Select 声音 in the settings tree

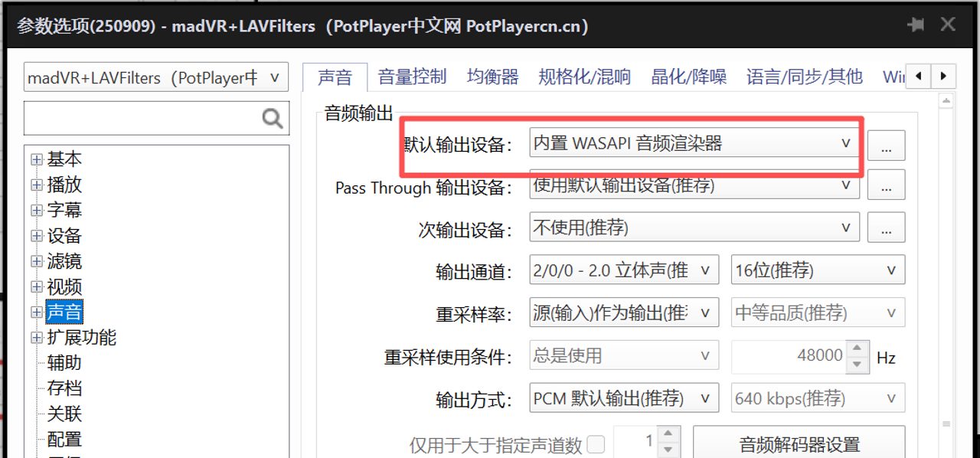click(64, 312)
